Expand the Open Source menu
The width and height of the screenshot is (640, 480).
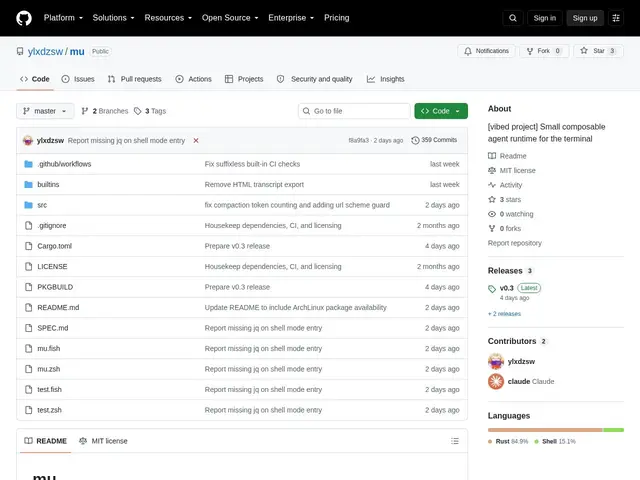pyautogui.click(x=230, y=18)
